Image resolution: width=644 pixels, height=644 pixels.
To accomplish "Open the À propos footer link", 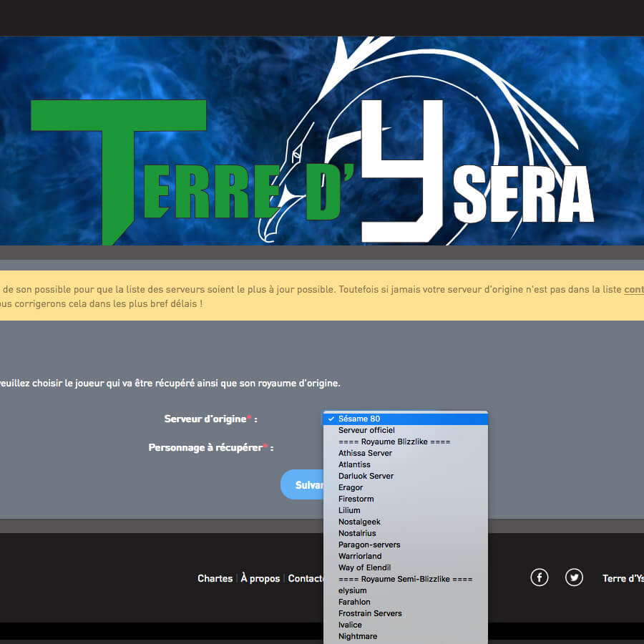I will click(260, 578).
